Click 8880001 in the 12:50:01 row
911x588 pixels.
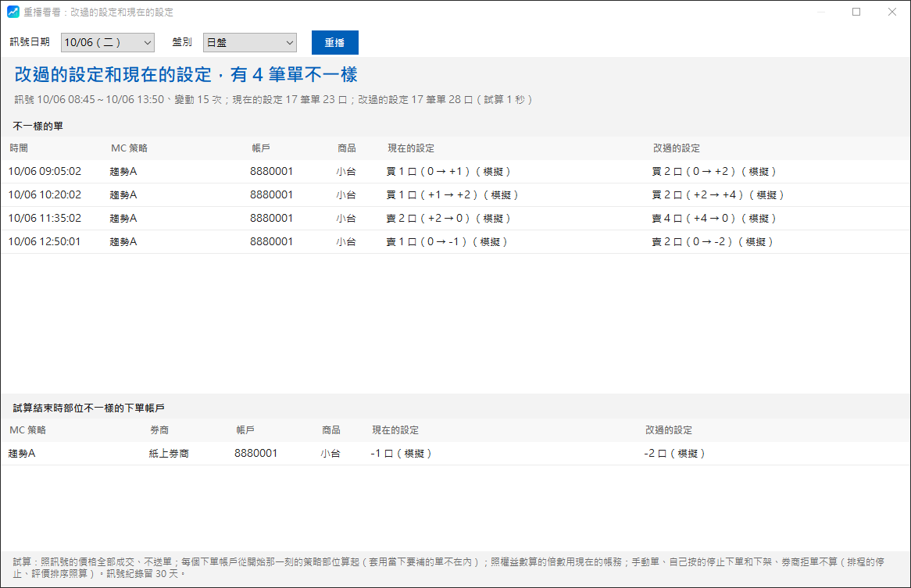(x=271, y=241)
